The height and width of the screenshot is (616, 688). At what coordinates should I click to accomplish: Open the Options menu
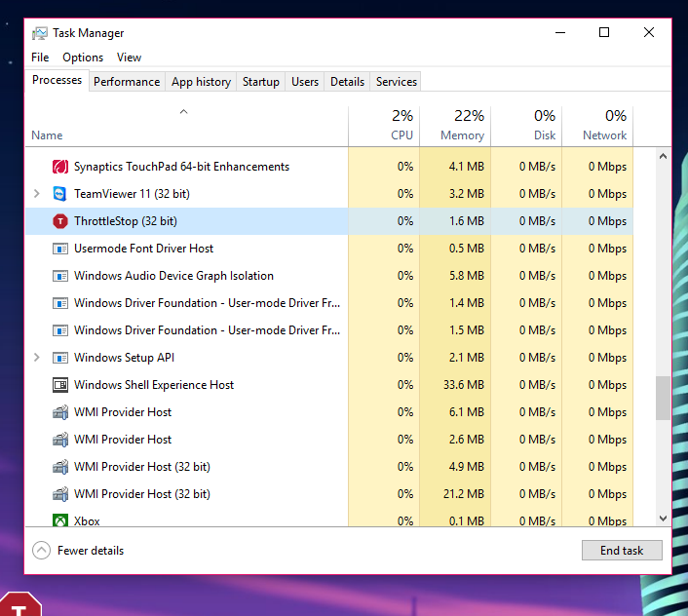83,58
